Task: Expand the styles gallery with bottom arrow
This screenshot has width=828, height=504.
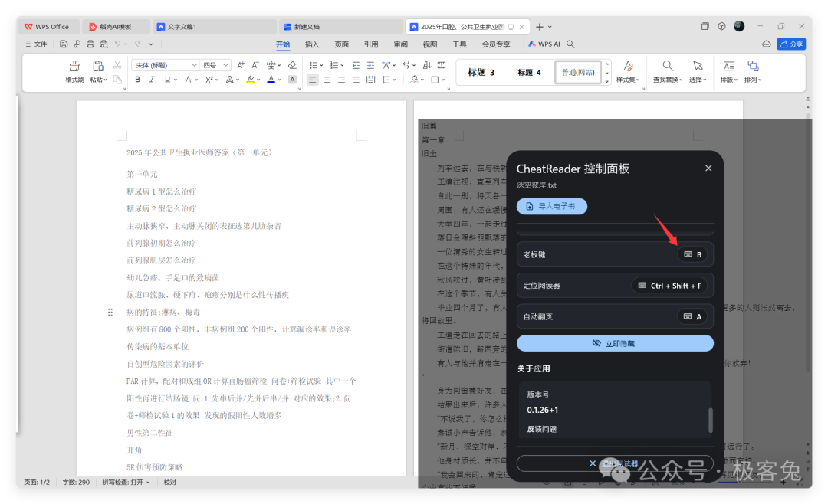Action: [606, 81]
